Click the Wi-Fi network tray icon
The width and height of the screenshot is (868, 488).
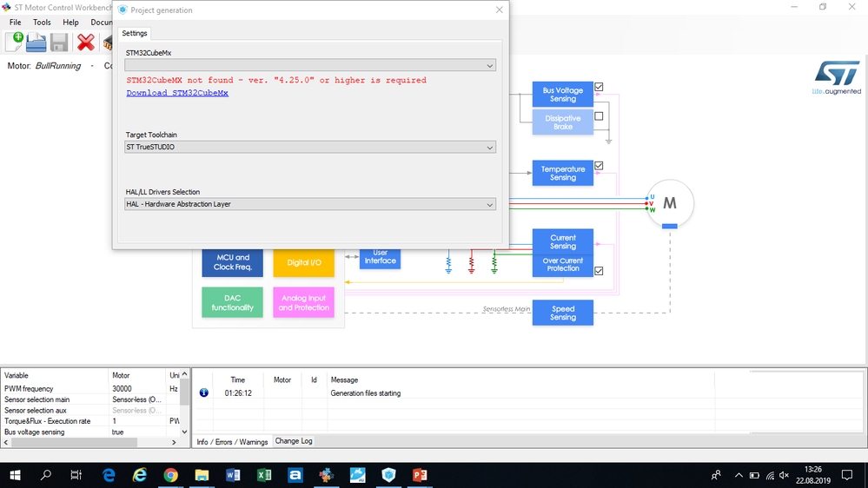770,475
